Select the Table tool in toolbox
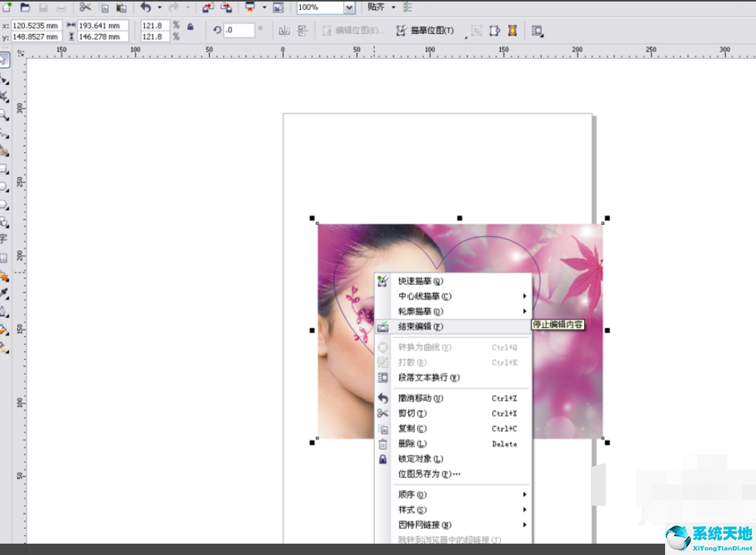Viewport: 756px width, 555px height. point(4,258)
